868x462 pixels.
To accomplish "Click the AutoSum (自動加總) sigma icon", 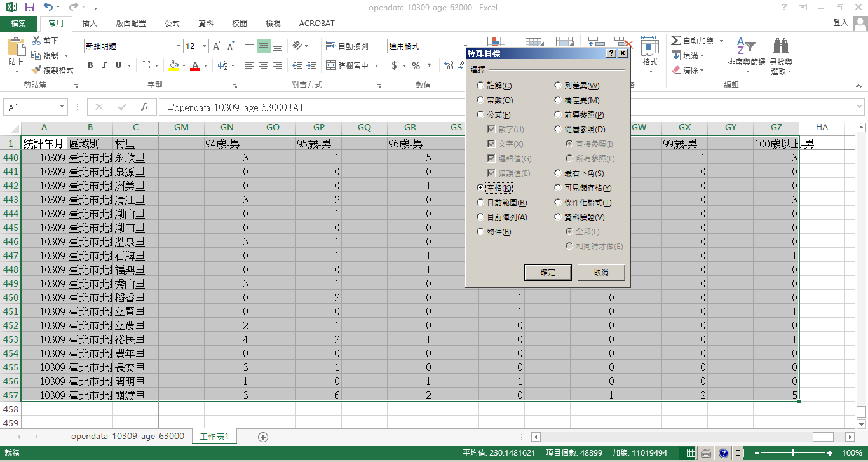I will click(675, 41).
